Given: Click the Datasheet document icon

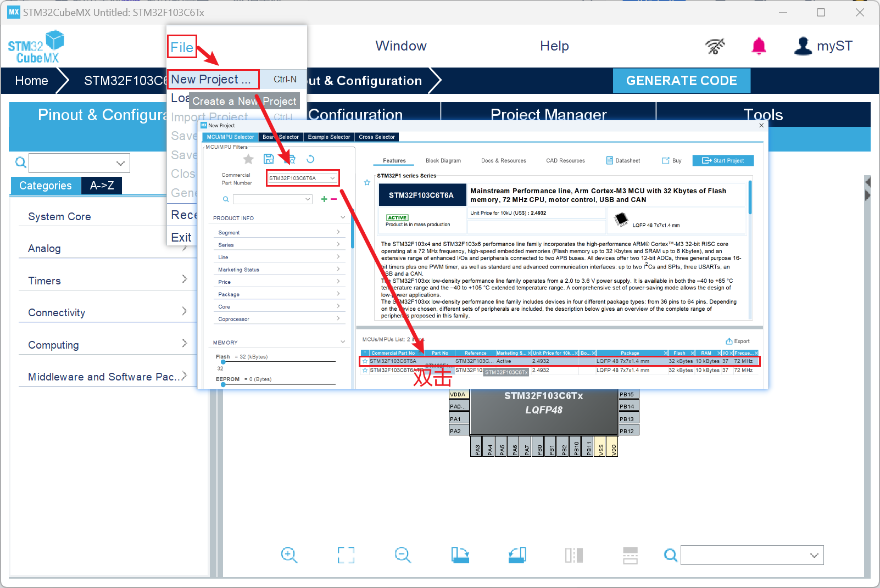Looking at the screenshot, I should tap(609, 160).
